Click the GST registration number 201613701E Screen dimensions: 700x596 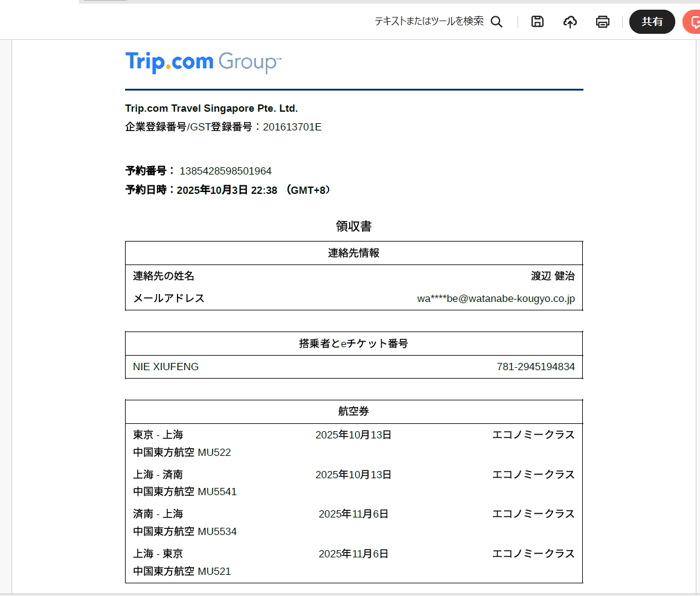tap(292, 127)
